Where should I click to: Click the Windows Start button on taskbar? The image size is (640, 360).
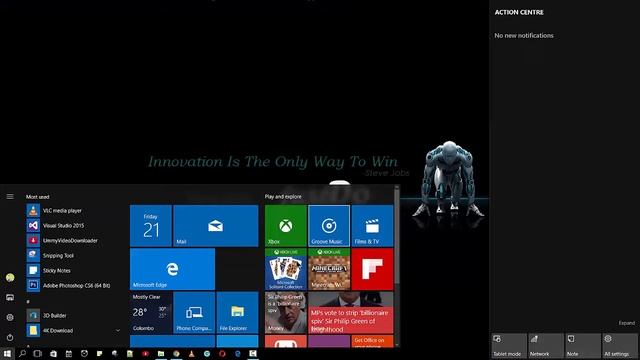(7, 353)
